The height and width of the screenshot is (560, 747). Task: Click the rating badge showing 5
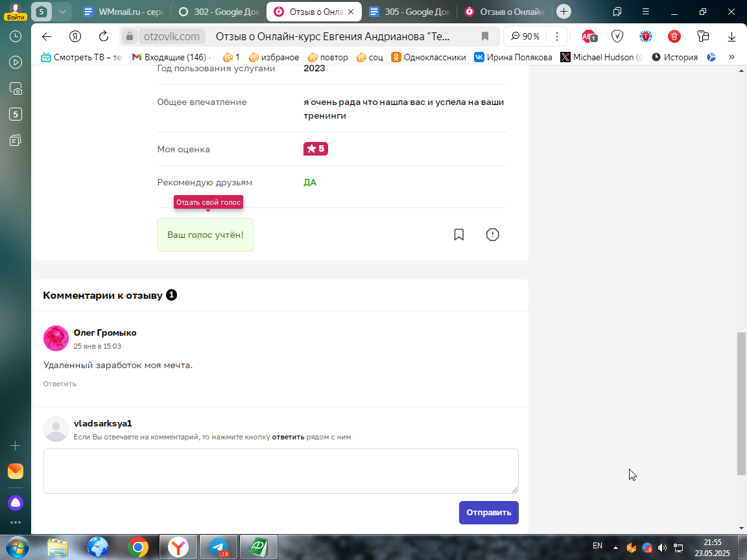click(x=315, y=148)
